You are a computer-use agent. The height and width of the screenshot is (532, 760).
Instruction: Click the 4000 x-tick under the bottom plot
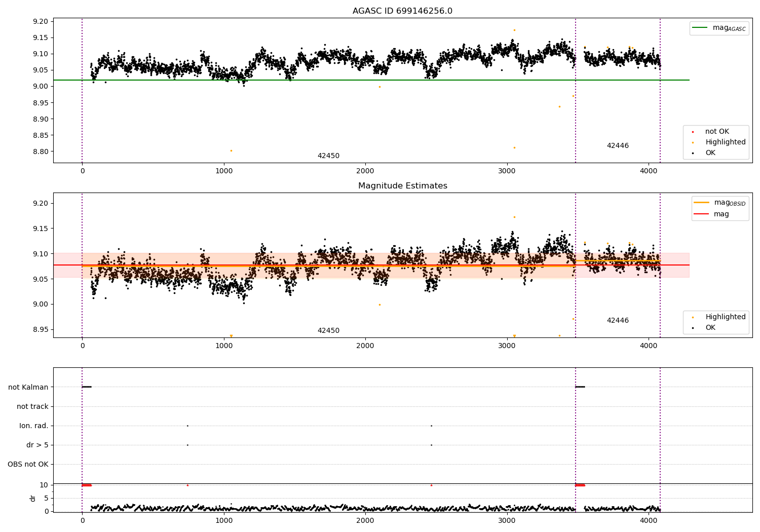click(649, 520)
